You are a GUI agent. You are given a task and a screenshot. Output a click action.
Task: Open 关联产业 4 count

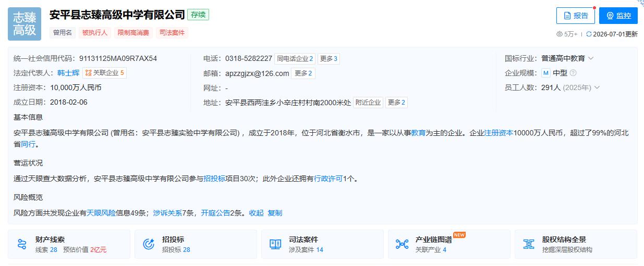click(x=431, y=250)
